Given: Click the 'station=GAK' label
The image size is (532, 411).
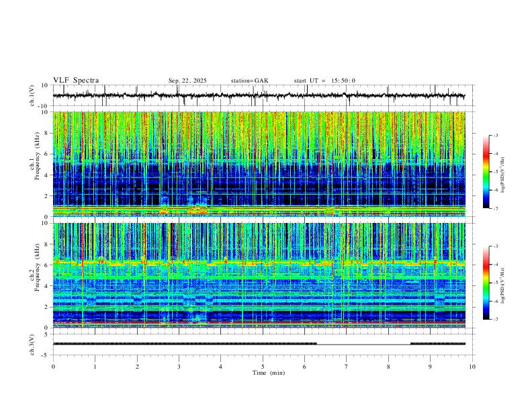Looking at the screenshot, I should click(249, 81).
